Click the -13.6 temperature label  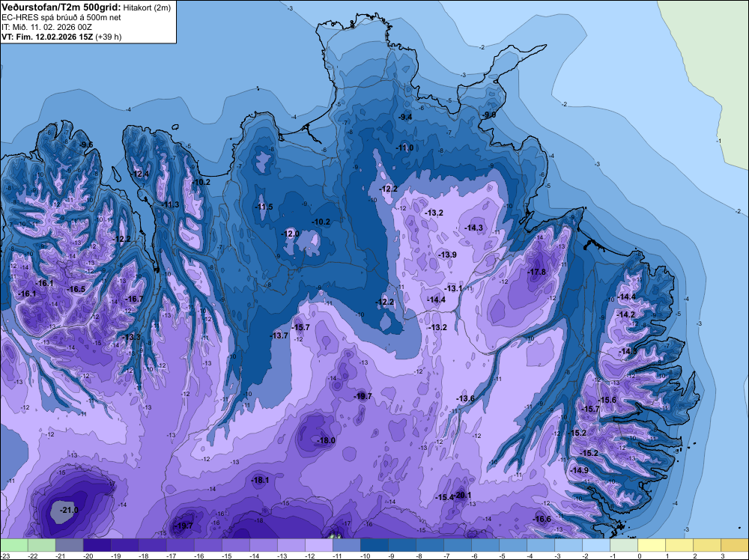[x=465, y=399]
